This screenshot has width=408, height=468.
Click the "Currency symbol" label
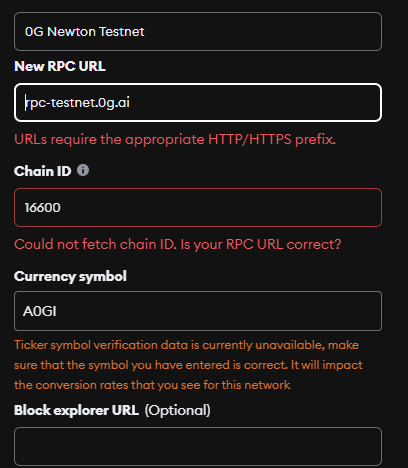coord(70,276)
